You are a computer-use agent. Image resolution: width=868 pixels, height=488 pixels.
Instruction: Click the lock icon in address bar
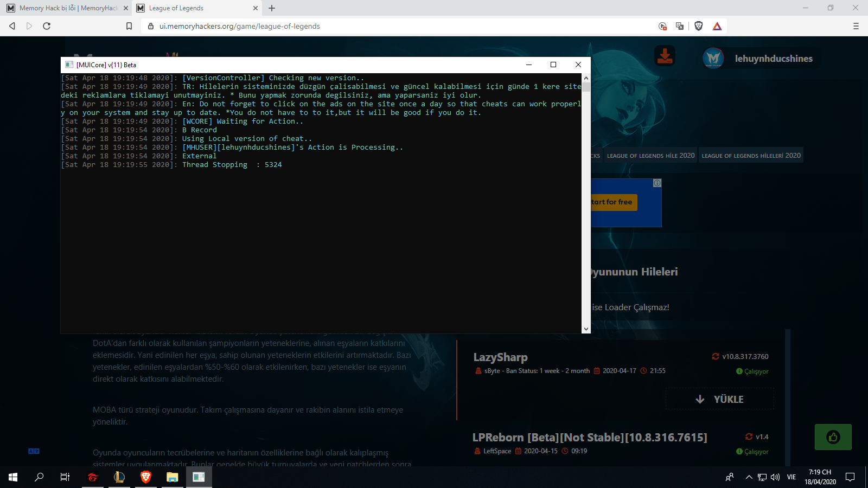pyautogui.click(x=151, y=26)
